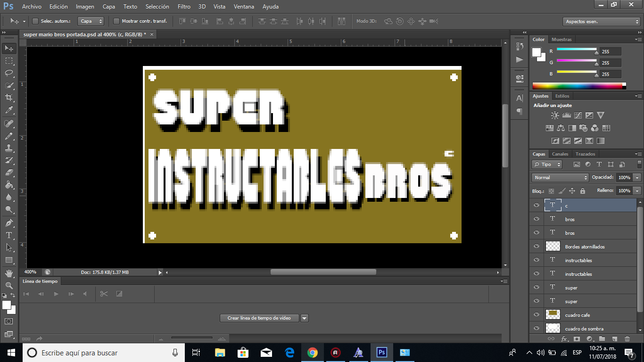Delete layer with the trash icon
The image size is (644, 362).
pos(627,338)
